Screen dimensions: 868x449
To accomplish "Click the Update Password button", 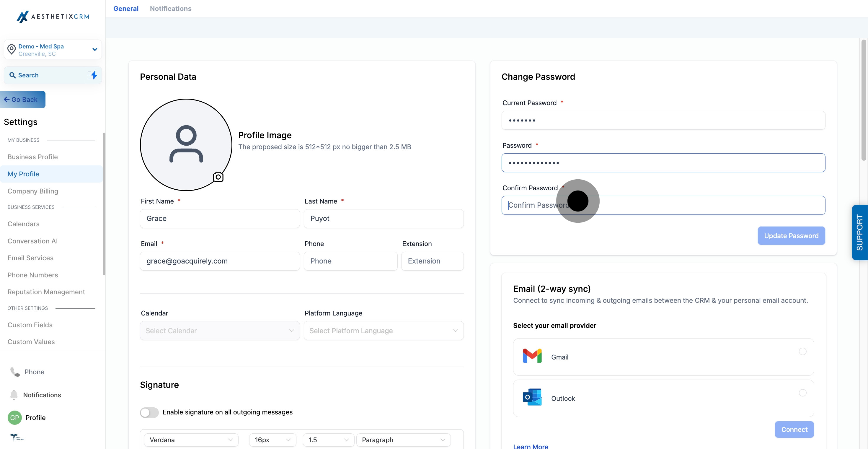I will tap(791, 236).
